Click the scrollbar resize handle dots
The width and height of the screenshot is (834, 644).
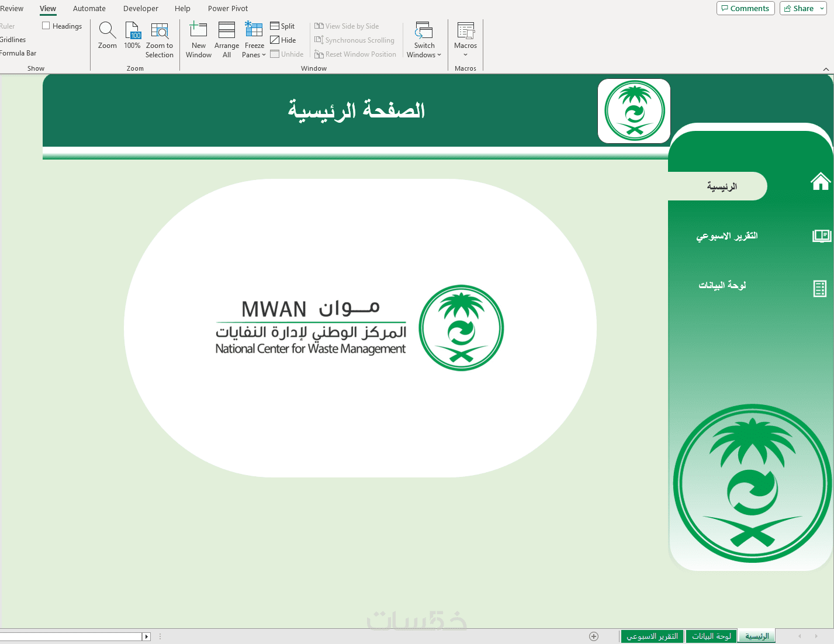[160, 636]
